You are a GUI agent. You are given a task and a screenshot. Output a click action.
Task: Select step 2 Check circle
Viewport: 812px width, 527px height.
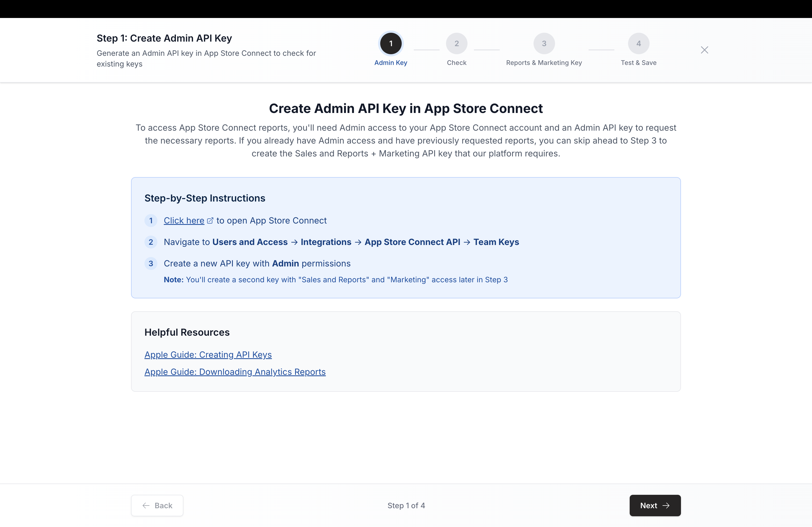[x=456, y=43]
